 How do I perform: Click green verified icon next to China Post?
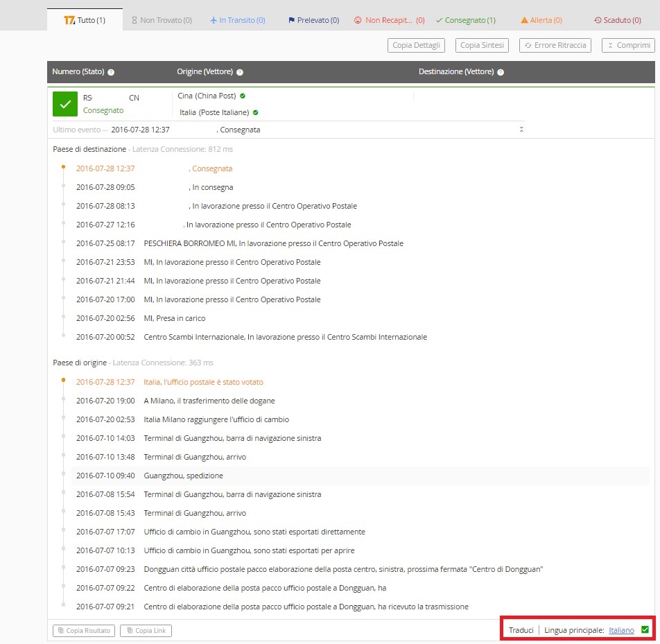[243, 96]
